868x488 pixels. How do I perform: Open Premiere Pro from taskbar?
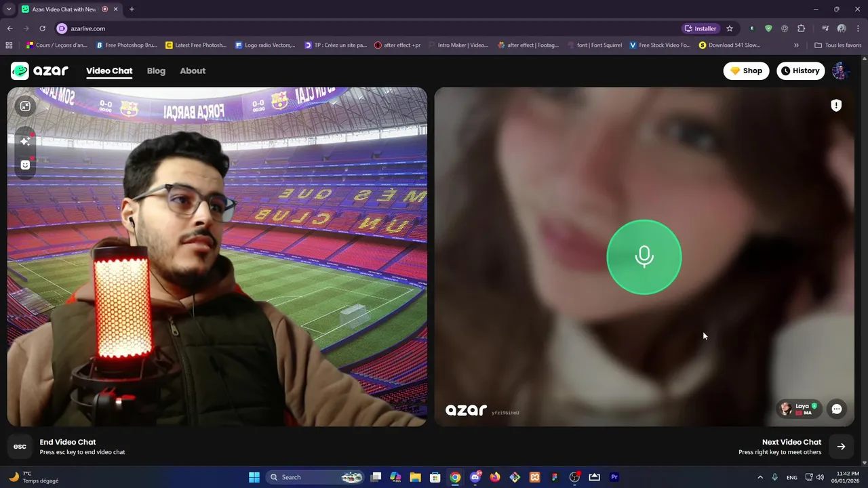click(x=614, y=477)
